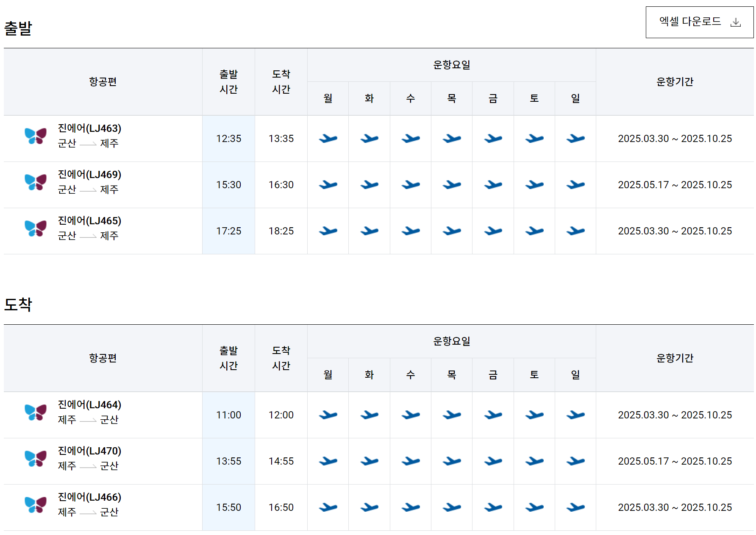The width and height of the screenshot is (756, 535).
Task: Click 항공편 header in the 출발 table
Action: point(103,82)
